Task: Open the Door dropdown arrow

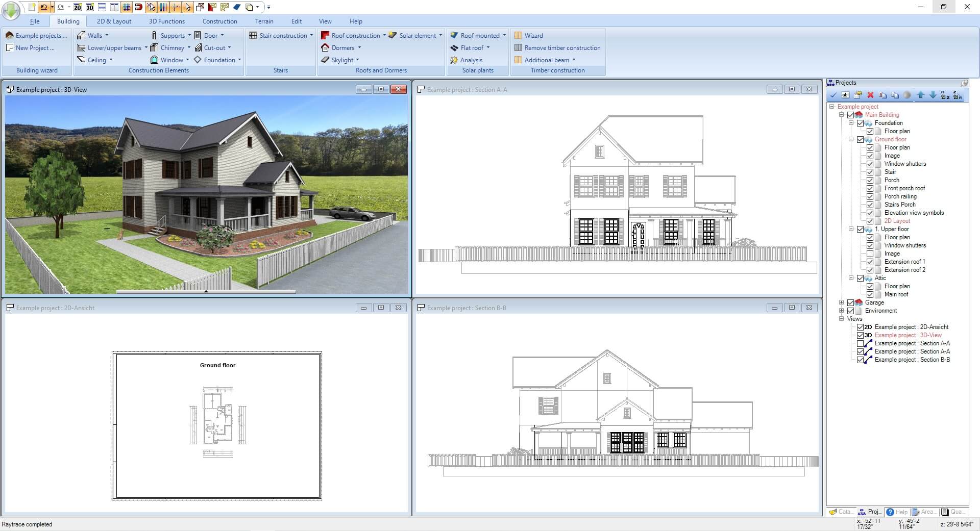Action: point(223,35)
